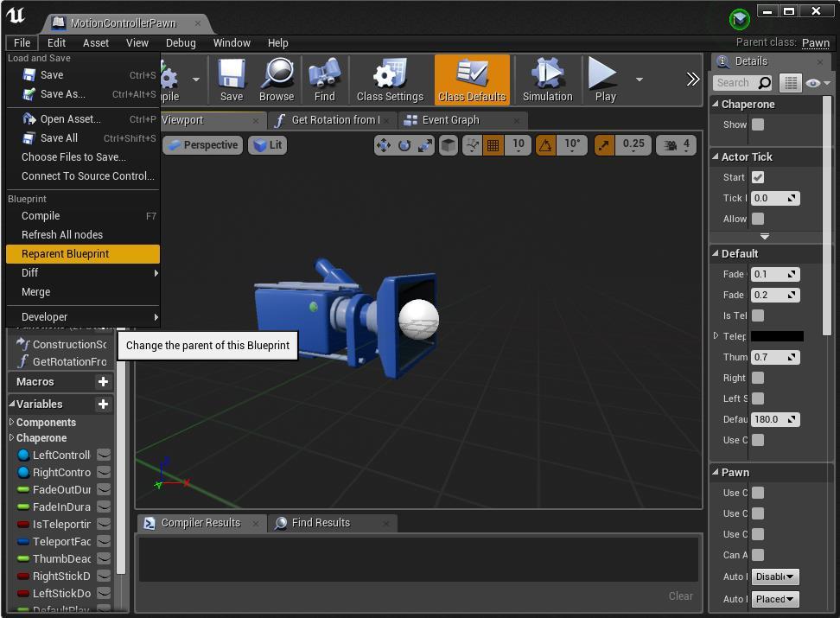This screenshot has height=618, width=840.
Task: Toggle visibility of the LeftController variable
Action: tap(104, 455)
